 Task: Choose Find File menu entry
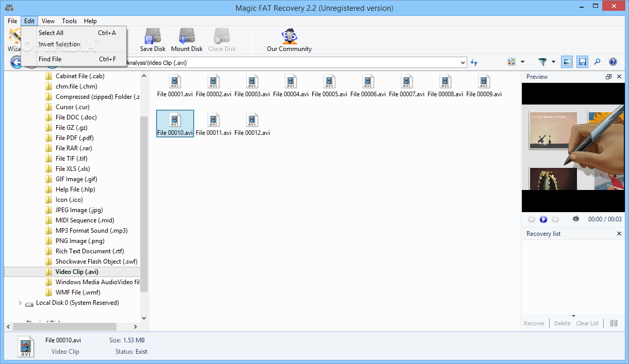tap(74, 59)
